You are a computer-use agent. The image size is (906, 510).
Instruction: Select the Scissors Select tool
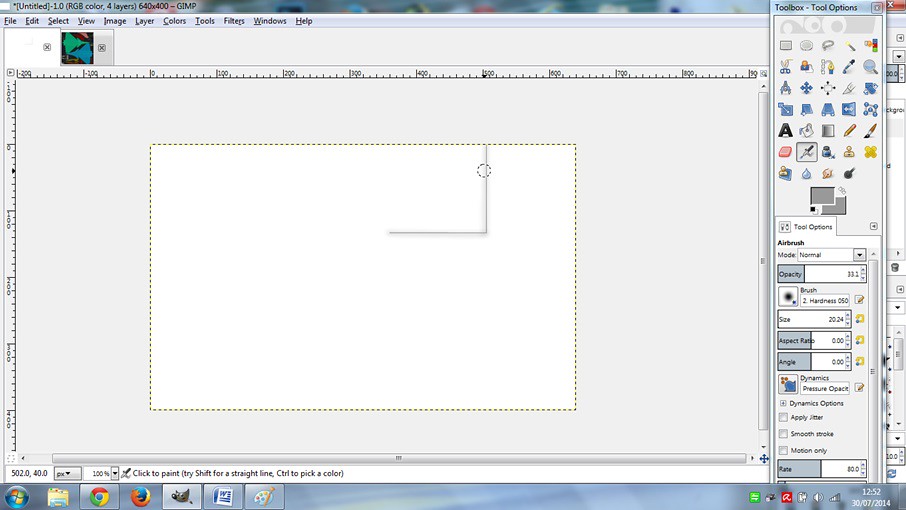[785, 67]
